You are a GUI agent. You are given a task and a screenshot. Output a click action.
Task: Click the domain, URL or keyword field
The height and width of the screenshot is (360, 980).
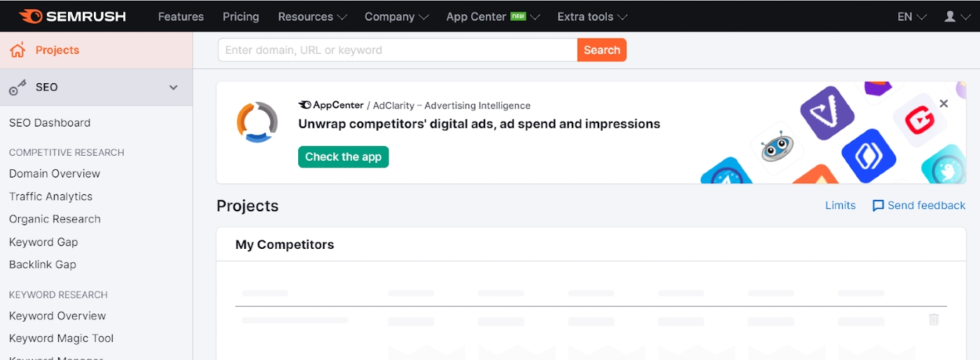(398, 50)
